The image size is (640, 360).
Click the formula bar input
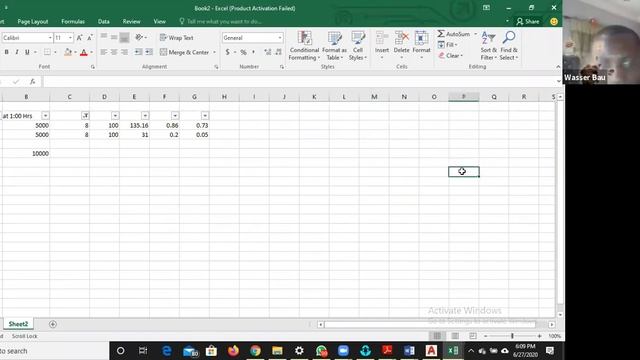pyautogui.click(x=299, y=82)
